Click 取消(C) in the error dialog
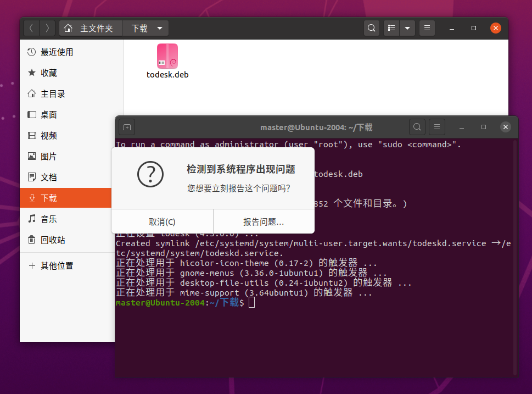Screen dimensions: 532x394 point(162,222)
